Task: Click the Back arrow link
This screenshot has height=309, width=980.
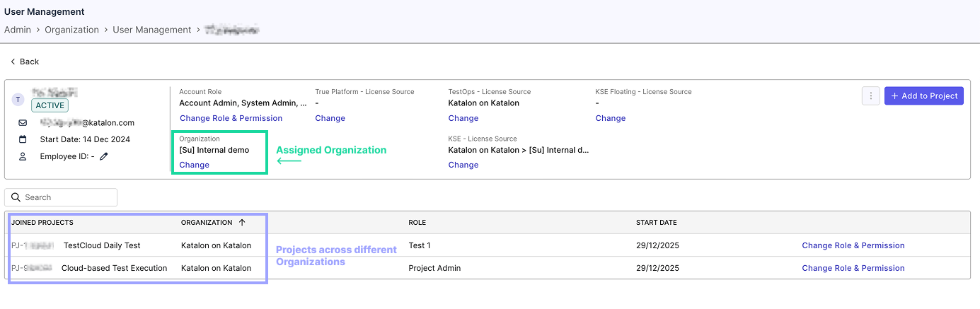Action: pos(25,62)
